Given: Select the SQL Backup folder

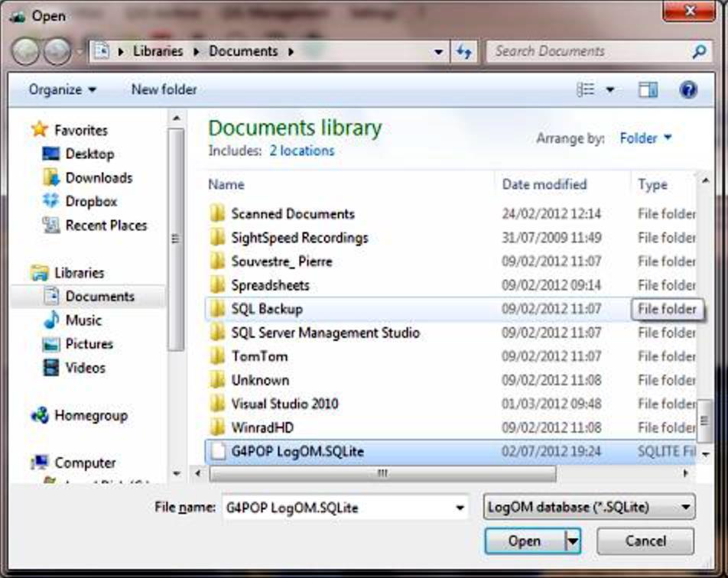Looking at the screenshot, I should [450, 309].
